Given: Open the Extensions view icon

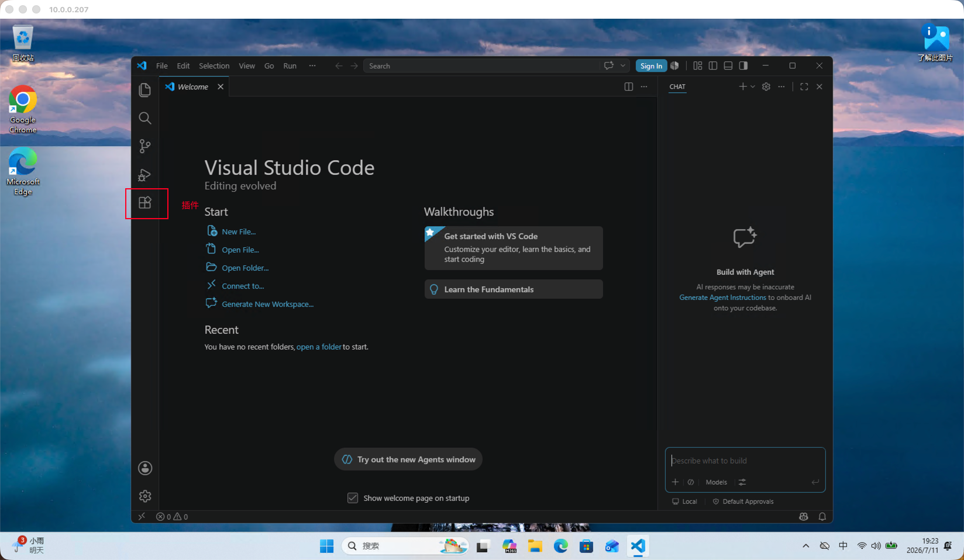Looking at the screenshot, I should (145, 203).
